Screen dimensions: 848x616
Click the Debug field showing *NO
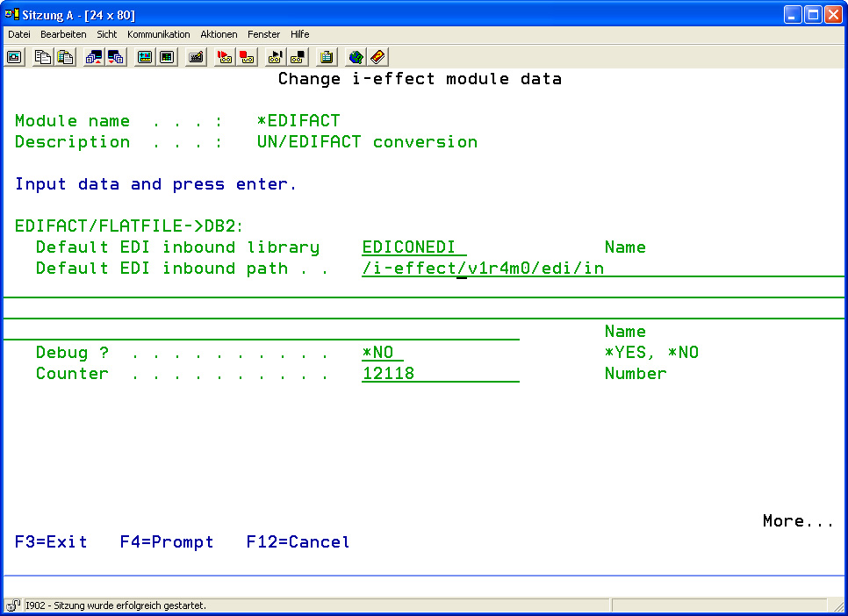click(382, 353)
